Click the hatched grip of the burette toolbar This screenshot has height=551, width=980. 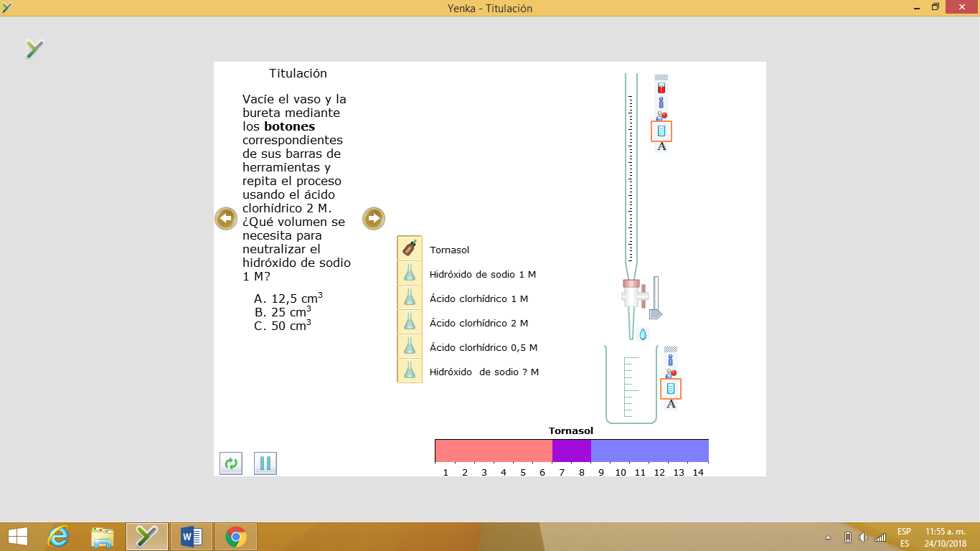click(661, 77)
